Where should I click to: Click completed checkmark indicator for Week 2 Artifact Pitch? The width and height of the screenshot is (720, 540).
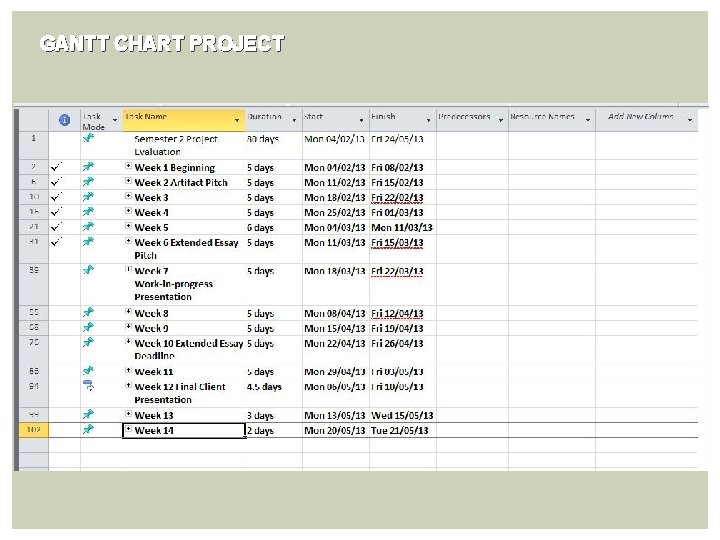point(56,182)
